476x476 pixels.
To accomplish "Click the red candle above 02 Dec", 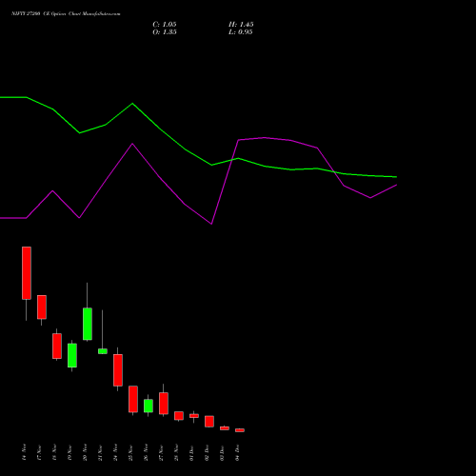I will (209, 422).
